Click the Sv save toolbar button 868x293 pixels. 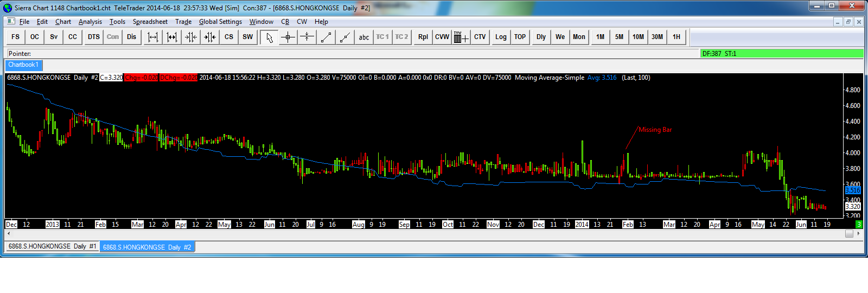point(53,37)
